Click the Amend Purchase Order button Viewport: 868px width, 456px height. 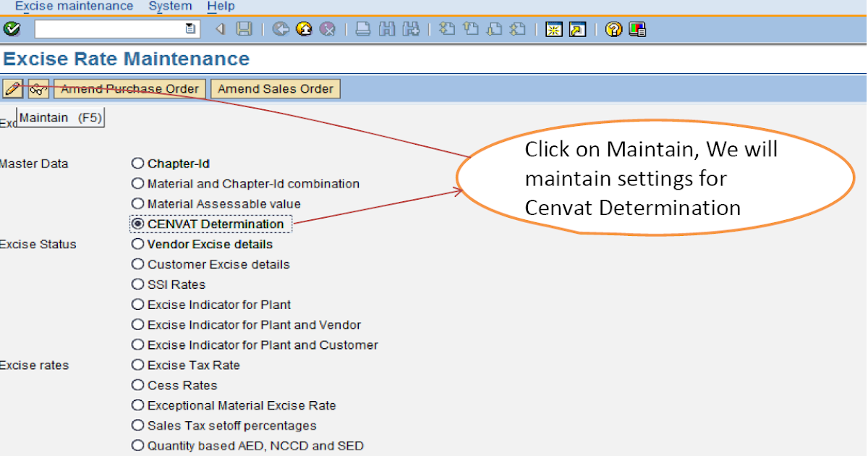(129, 88)
